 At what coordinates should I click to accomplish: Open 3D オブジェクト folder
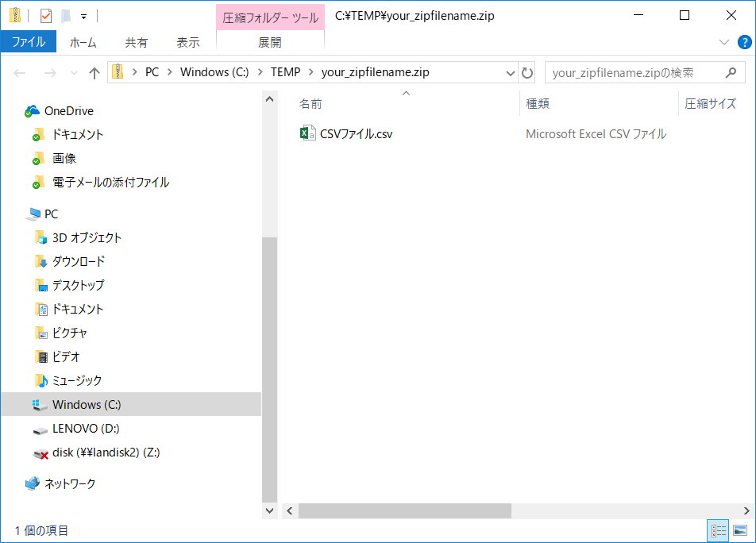pyautogui.click(x=87, y=237)
